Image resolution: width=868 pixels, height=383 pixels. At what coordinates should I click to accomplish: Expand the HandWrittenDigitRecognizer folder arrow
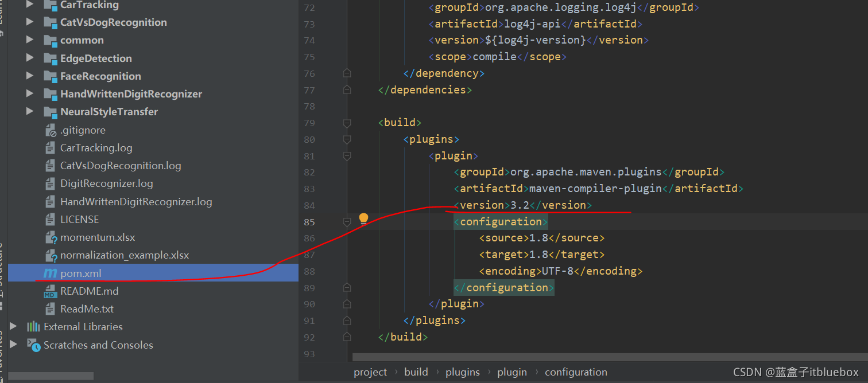tap(30, 94)
